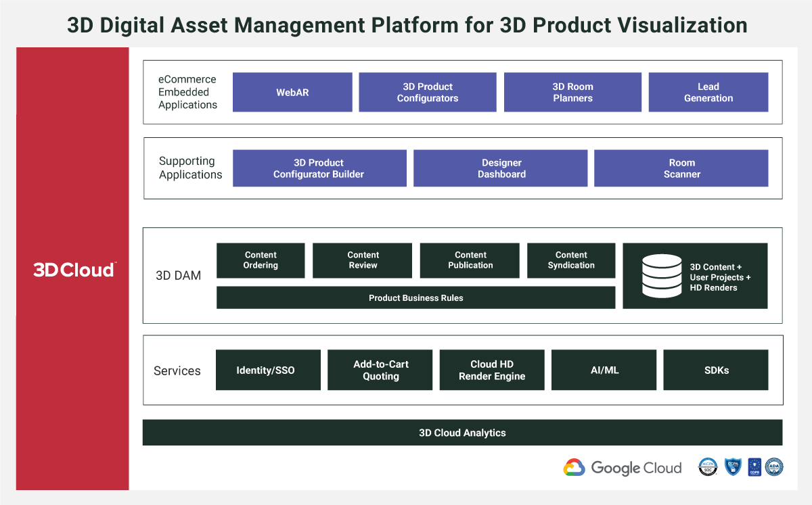This screenshot has height=505, width=812.
Task: Open the 3D Cloud Analytics bar
Action: [x=462, y=432]
